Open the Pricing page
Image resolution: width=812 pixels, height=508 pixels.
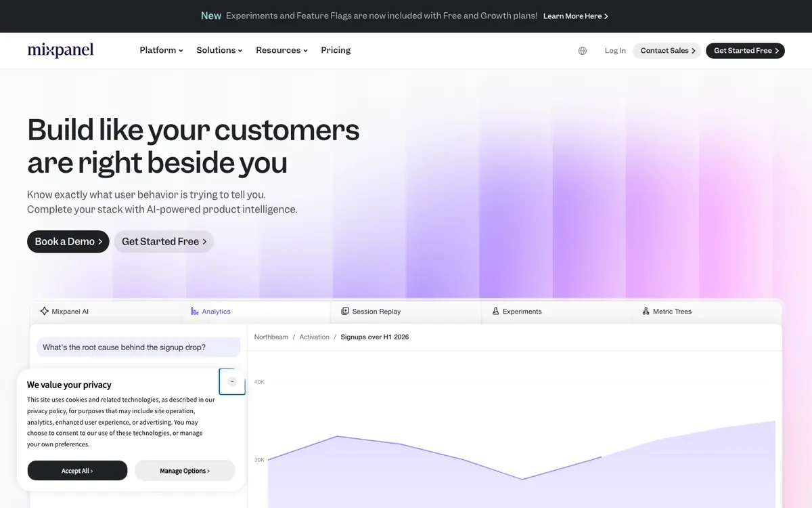point(336,50)
